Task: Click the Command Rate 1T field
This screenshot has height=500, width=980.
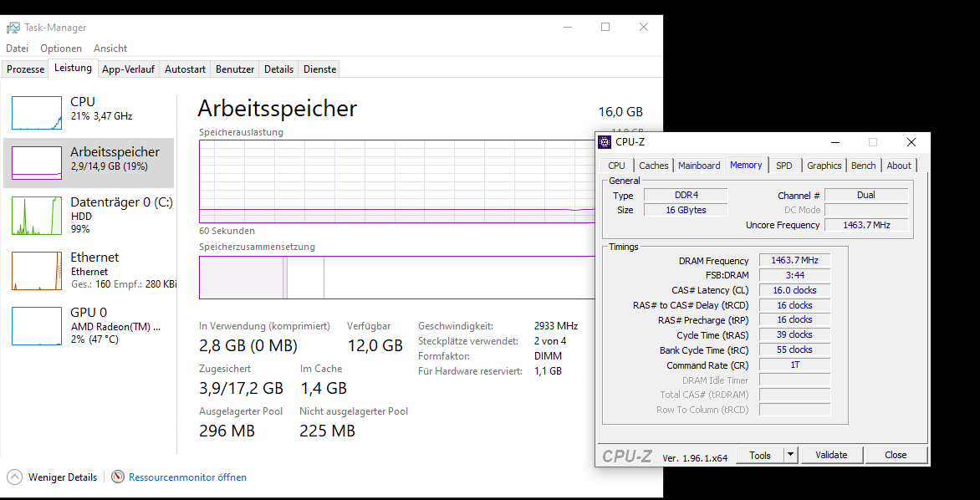Action: 794,365
